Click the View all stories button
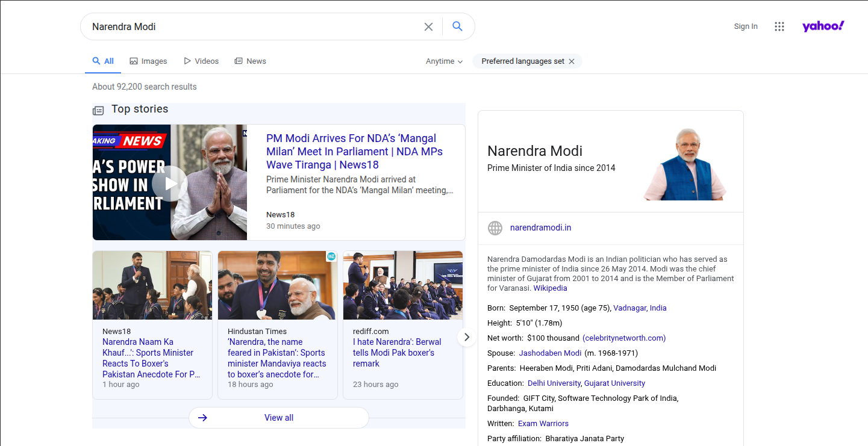Image resolution: width=868 pixels, height=446 pixels. click(278, 418)
